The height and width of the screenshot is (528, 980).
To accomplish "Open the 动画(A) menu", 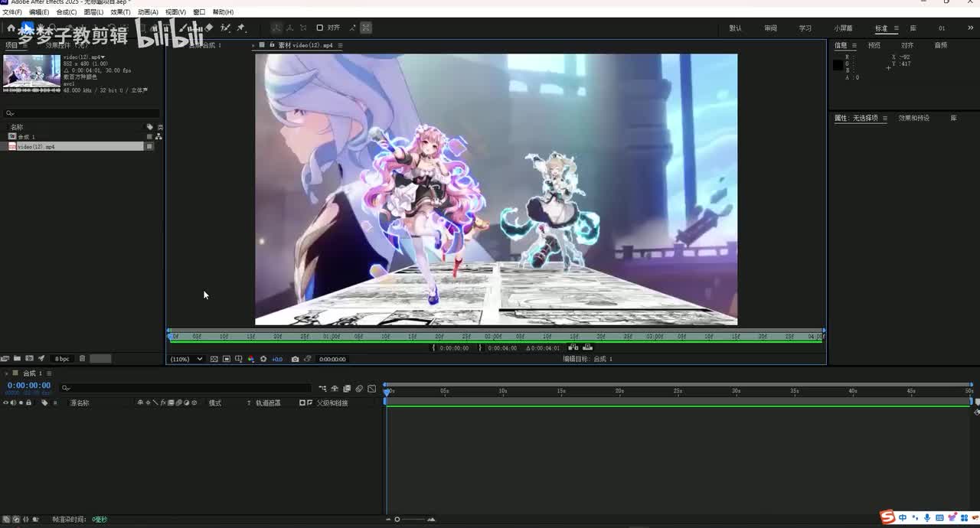I will coord(148,12).
